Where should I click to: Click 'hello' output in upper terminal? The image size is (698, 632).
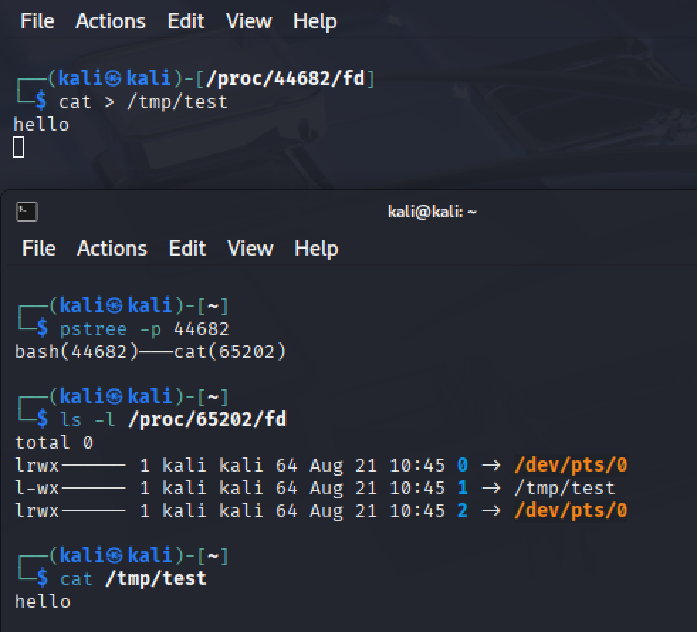click(x=41, y=125)
